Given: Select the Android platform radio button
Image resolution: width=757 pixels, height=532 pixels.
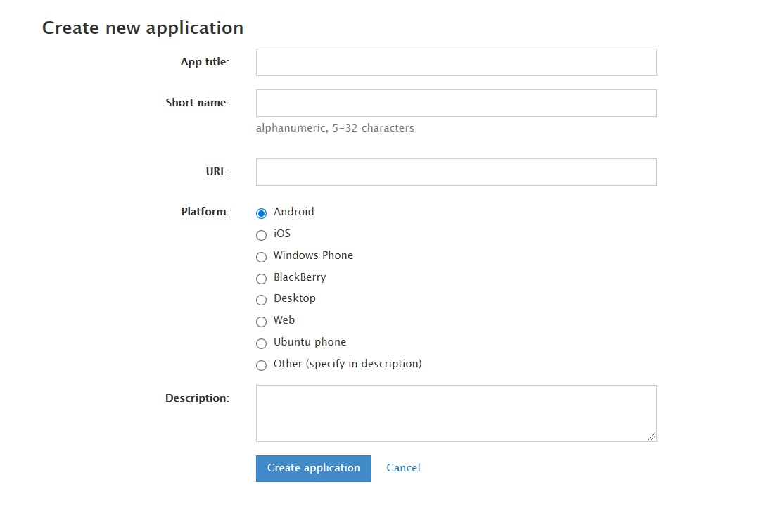Looking at the screenshot, I should pyautogui.click(x=261, y=213).
